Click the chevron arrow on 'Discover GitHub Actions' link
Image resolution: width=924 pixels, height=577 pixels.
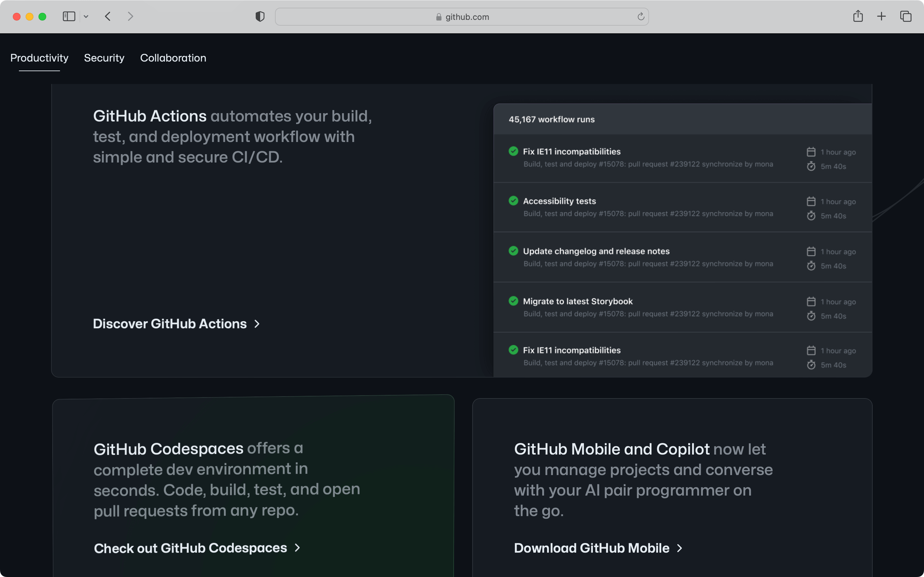[x=257, y=324]
